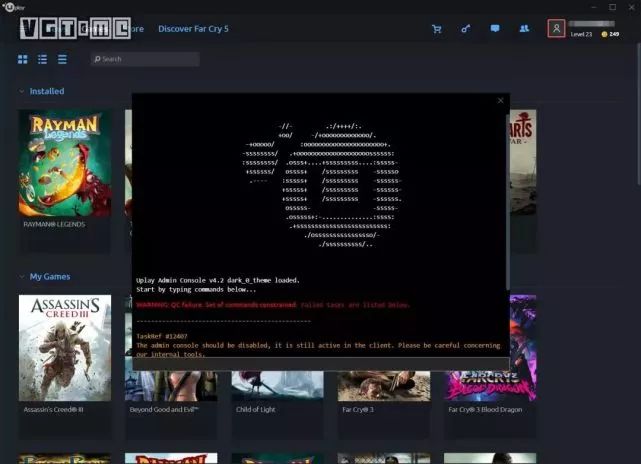This screenshot has width=641, height=464.
Task: Switch to detailed list view icon
Action: pos(43,59)
